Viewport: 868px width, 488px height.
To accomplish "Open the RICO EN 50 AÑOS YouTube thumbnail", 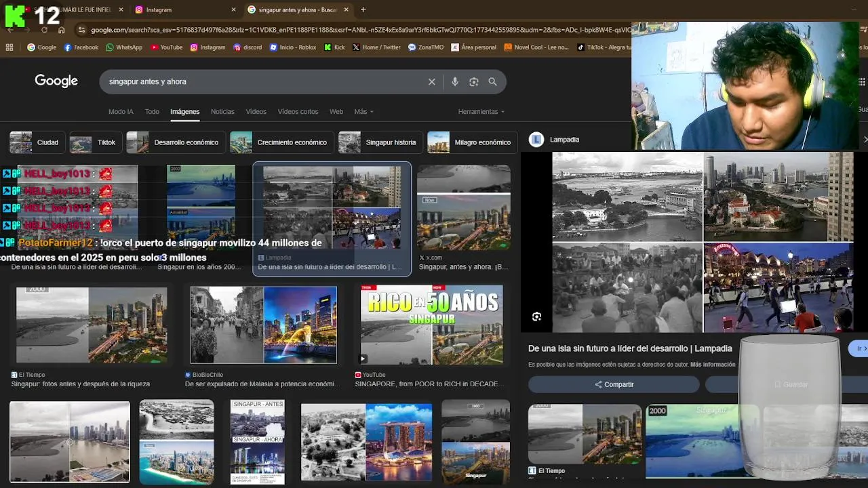I will (432, 325).
